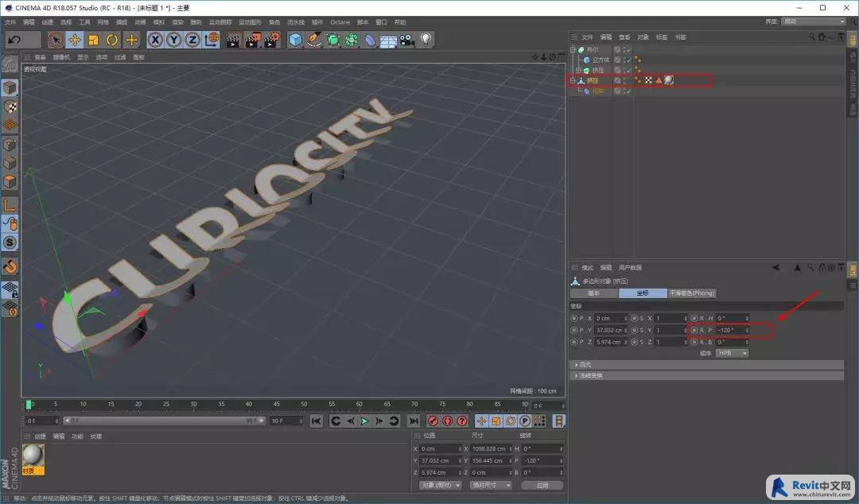
Task: Activate the Rotate tool
Action: tap(112, 40)
